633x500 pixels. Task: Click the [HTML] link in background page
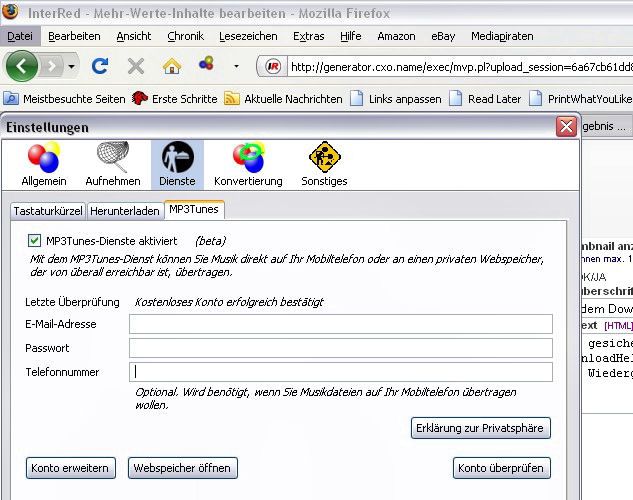(618, 326)
